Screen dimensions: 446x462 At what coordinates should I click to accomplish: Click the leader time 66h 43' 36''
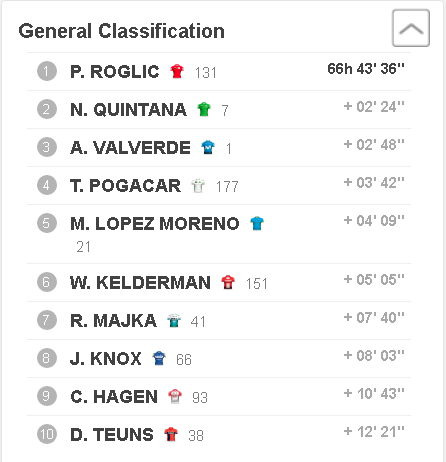pos(366,69)
